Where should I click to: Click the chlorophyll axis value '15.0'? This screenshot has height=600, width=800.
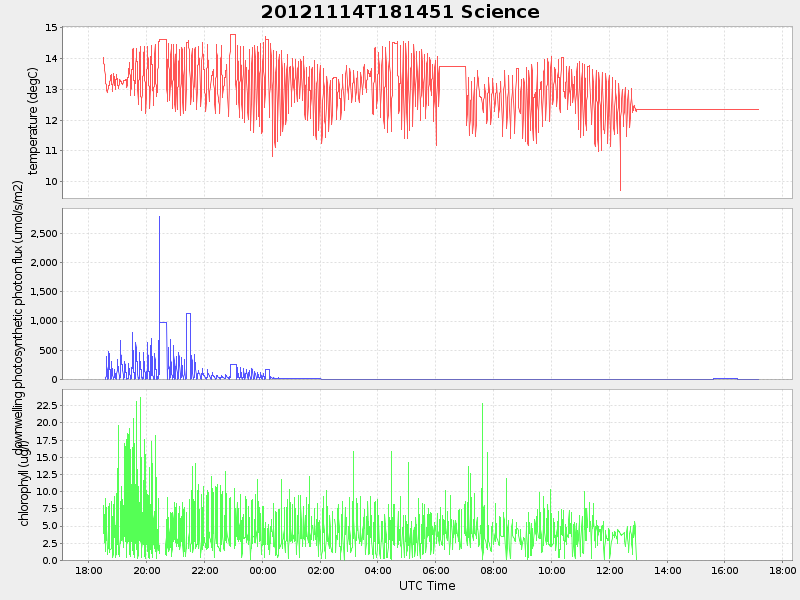(47, 458)
